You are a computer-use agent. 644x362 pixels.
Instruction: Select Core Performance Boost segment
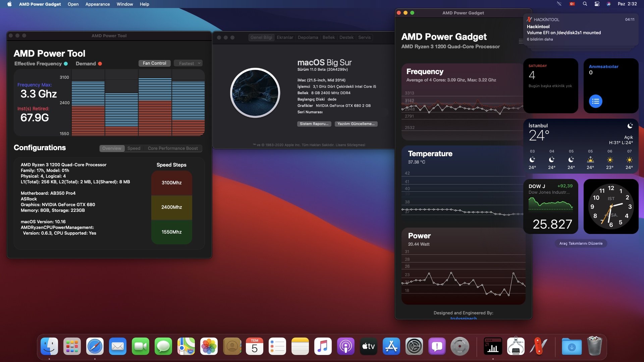173,148
